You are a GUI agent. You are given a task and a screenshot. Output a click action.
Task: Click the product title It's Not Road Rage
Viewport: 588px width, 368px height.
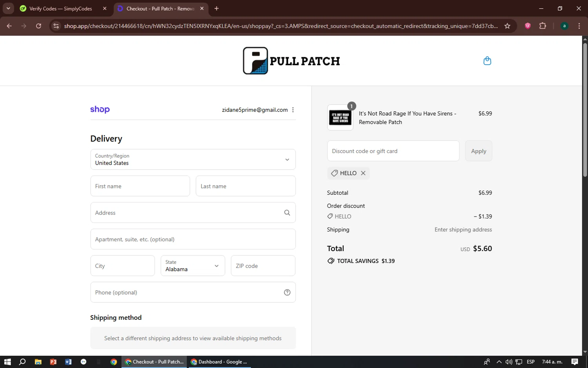tap(407, 118)
